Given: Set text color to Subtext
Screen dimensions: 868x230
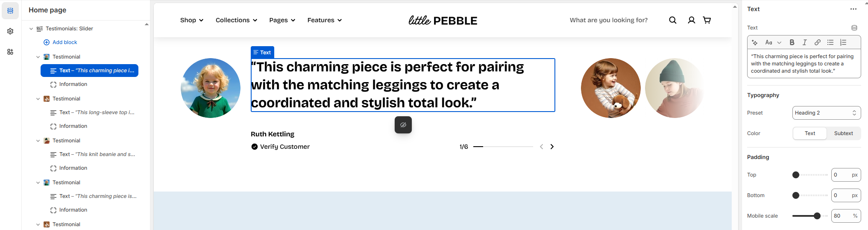Looking at the screenshot, I should 843,133.
